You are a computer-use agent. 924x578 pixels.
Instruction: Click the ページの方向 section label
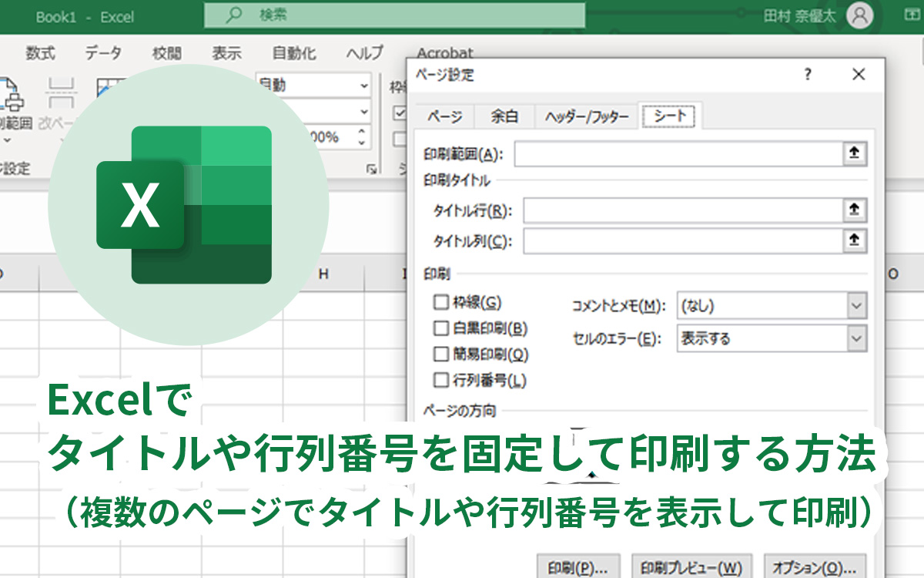coord(460,411)
